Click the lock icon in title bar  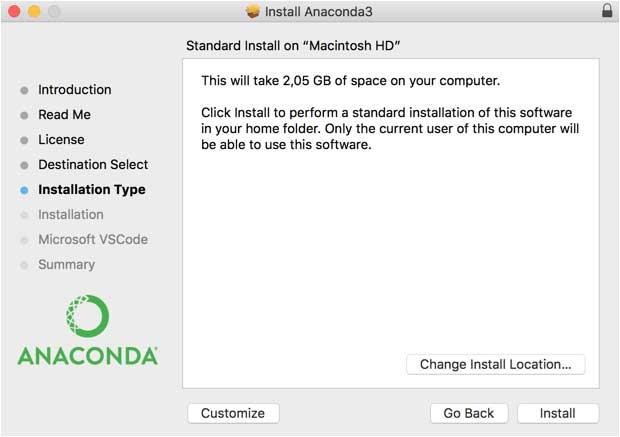pyautogui.click(x=607, y=11)
